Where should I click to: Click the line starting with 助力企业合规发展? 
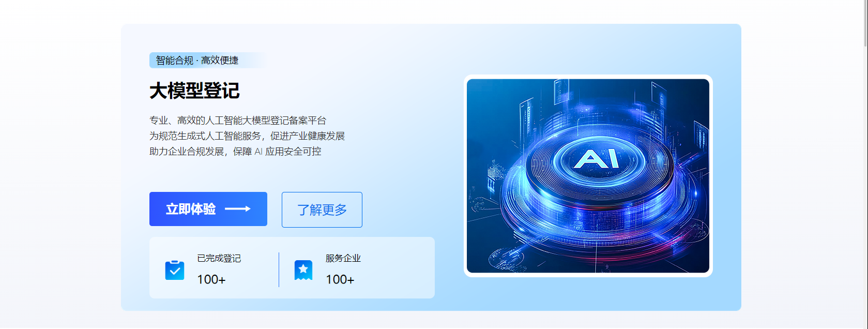[x=235, y=152]
